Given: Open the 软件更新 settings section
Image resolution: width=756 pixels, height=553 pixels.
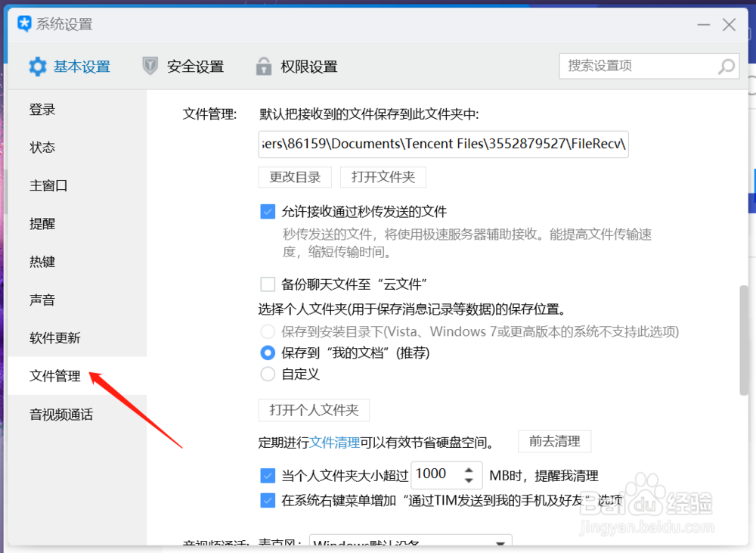Looking at the screenshot, I should tap(53, 337).
